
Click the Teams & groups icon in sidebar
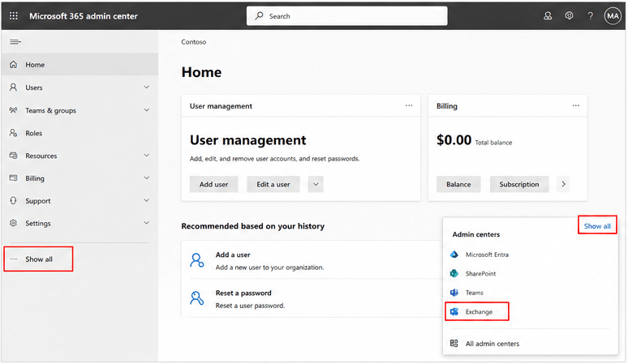13,110
